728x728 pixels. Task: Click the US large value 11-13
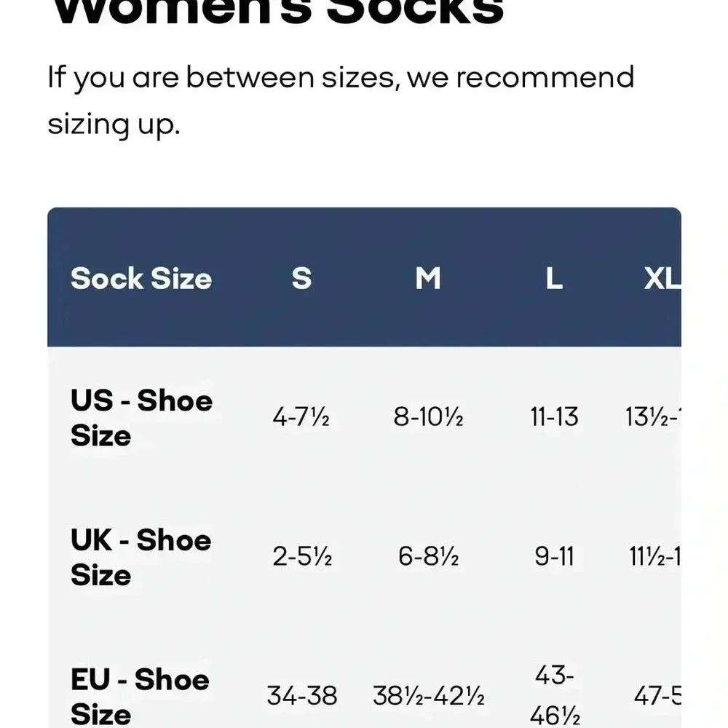[554, 416]
